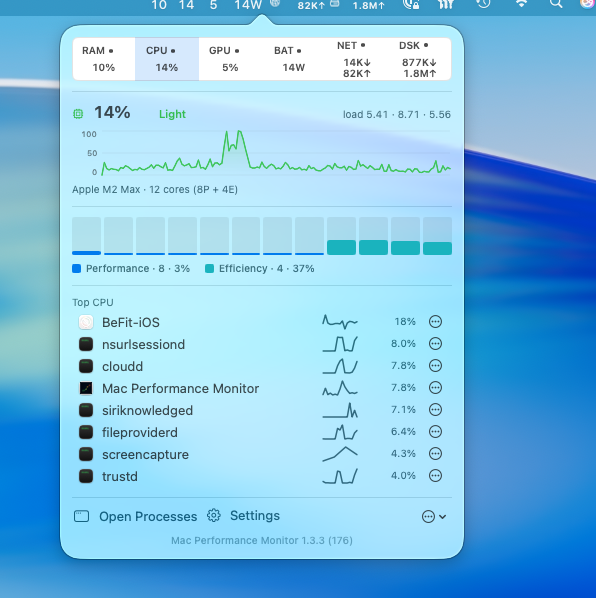Screen dimensions: 596x598
Task: Click the teal Efficiency legend swatch
Action: coord(209,268)
